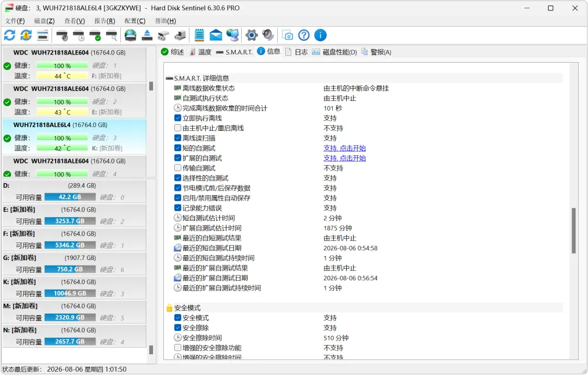This screenshot has height=375, width=588.
Task: Toggle the 节电模式前/后保存数据 checkbox
Action: click(x=177, y=187)
